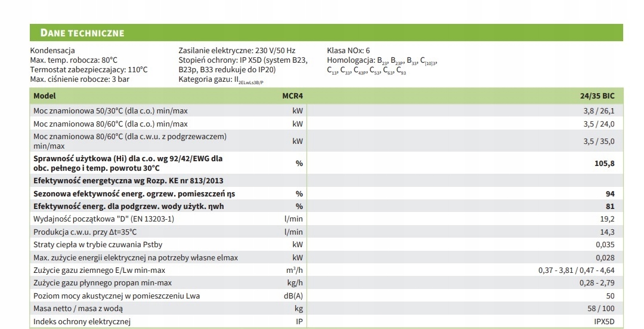Click the flow value '14,3'
Screen dimensions: 644x329
(x=607, y=232)
